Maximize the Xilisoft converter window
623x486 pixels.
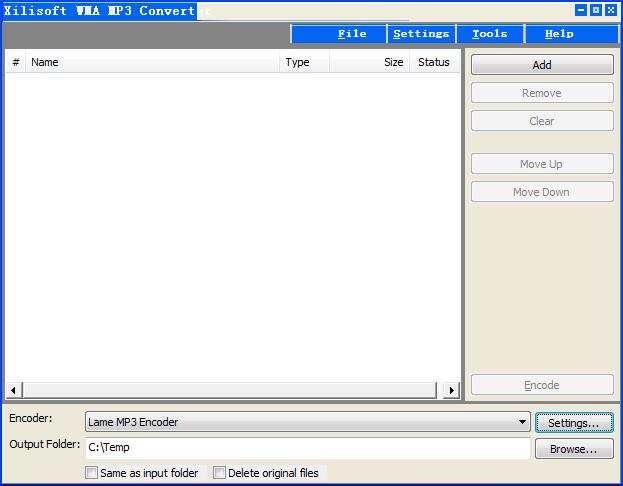(596, 10)
